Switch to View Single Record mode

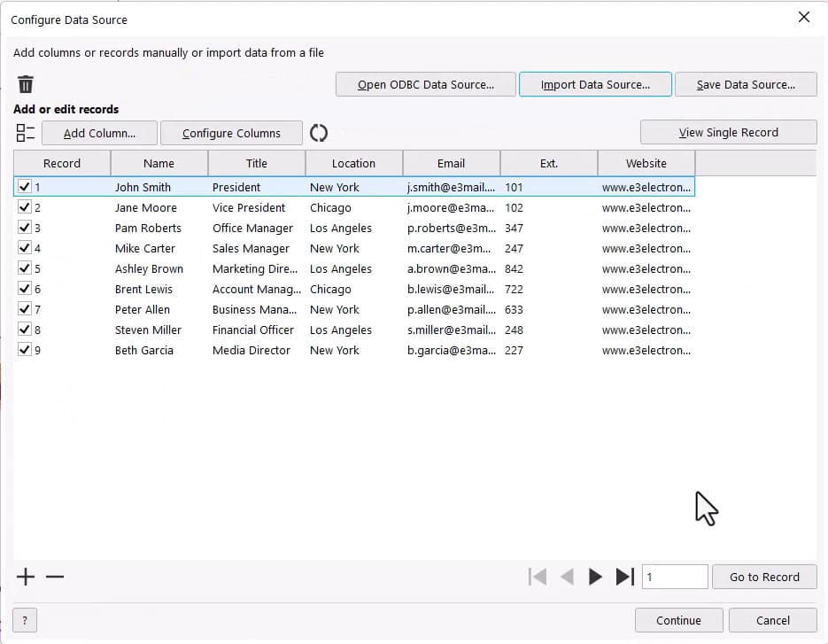728,132
